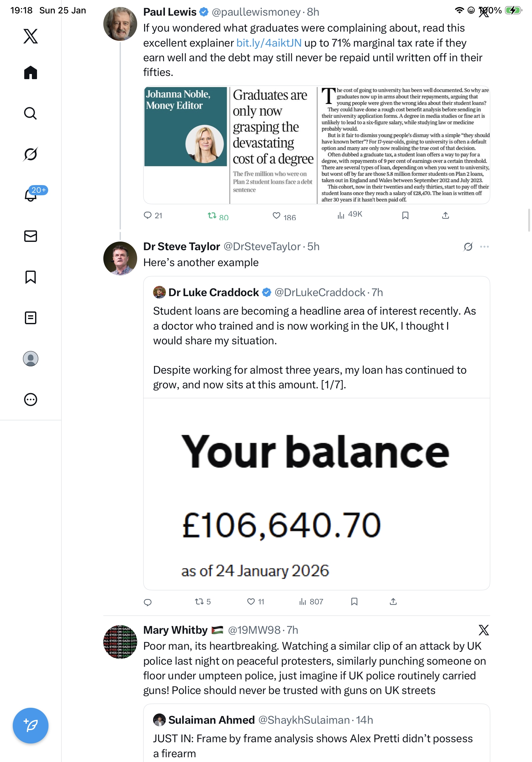The image size is (532, 762).
Task: Open the bit.ly/4aiktJN link
Action: point(269,43)
